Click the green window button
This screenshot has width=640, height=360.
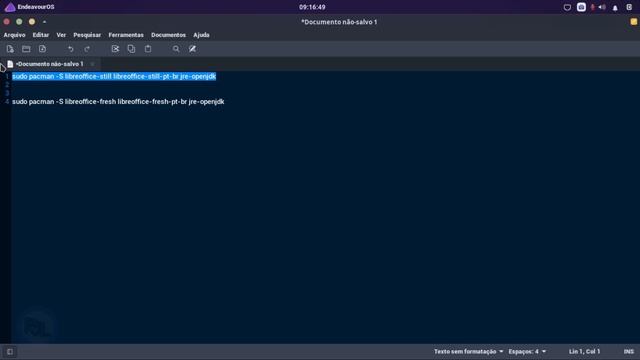[19, 22]
